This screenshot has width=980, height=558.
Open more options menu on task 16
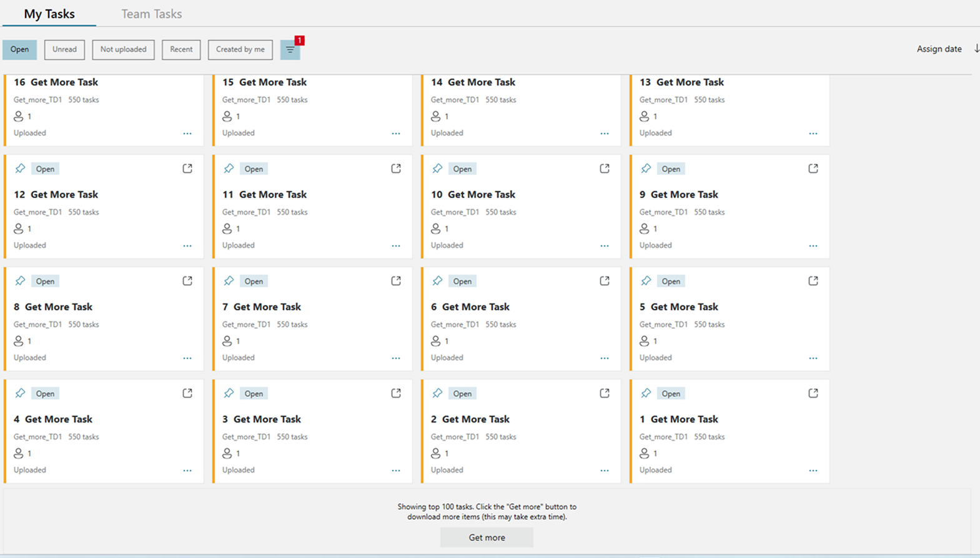(187, 134)
